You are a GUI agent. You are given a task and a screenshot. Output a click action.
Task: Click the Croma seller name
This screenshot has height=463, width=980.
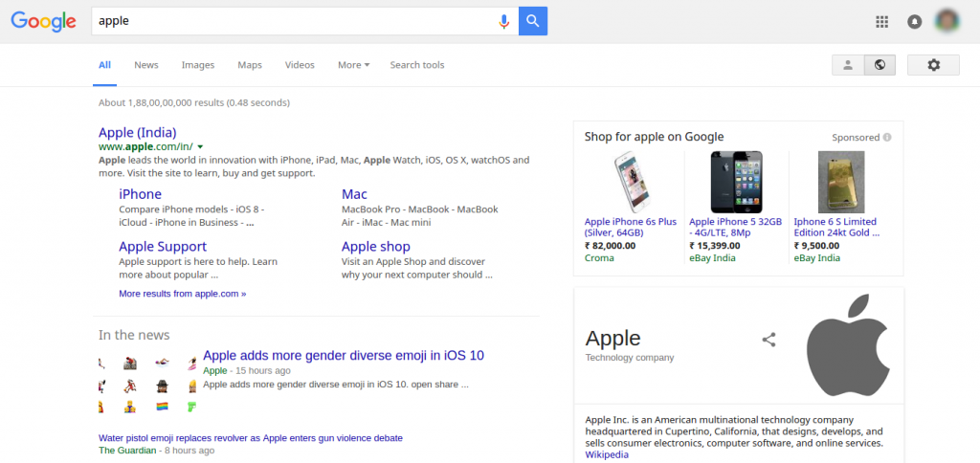599,258
